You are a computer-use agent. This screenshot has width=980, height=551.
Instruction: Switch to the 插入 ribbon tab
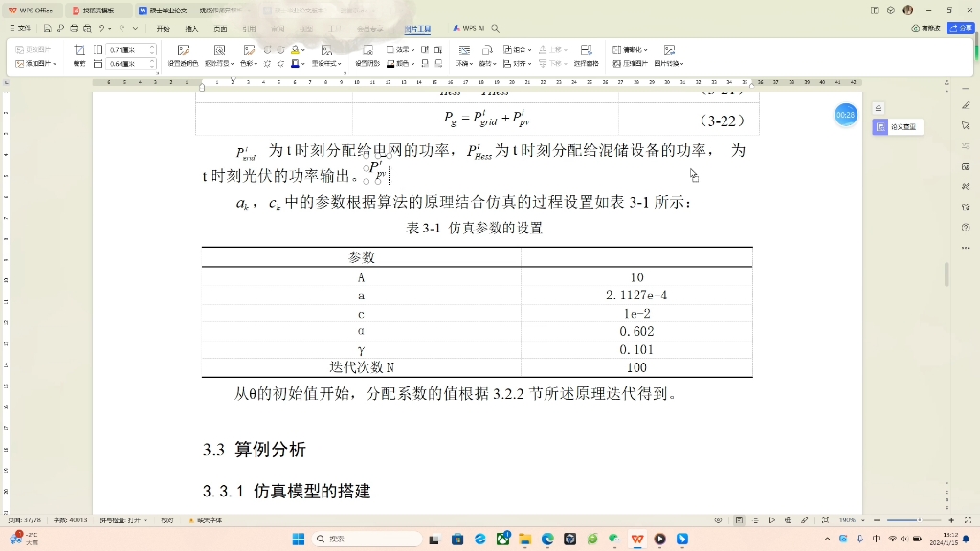click(192, 29)
